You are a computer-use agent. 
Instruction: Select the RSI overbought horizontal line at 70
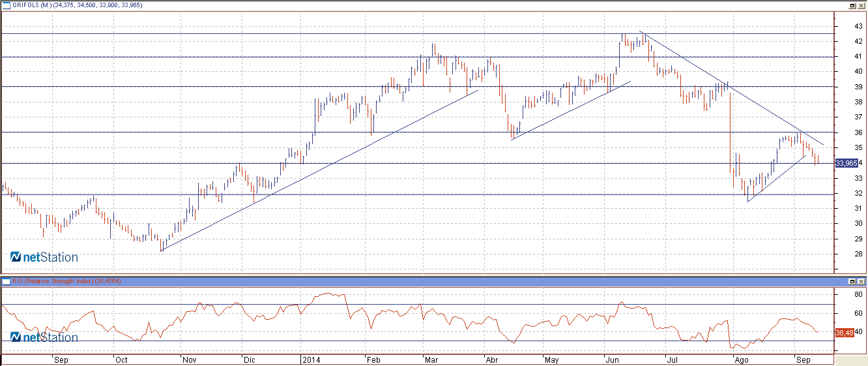pyautogui.click(x=417, y=304)
